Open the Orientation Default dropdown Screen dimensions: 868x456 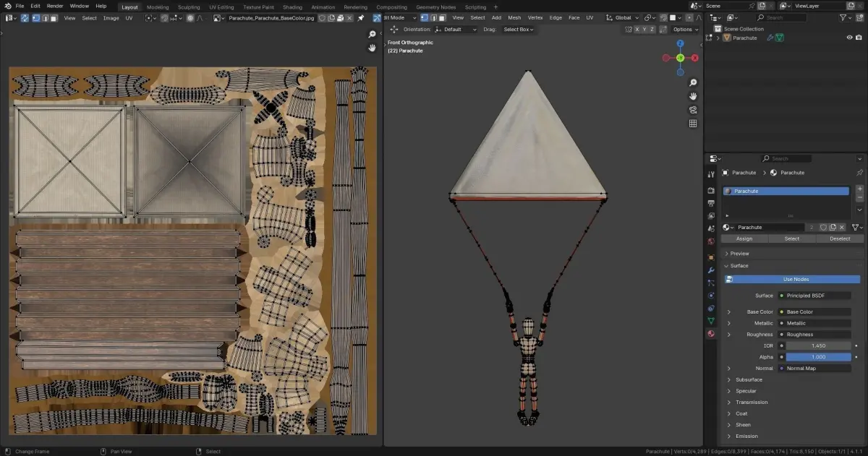point(456,29)
